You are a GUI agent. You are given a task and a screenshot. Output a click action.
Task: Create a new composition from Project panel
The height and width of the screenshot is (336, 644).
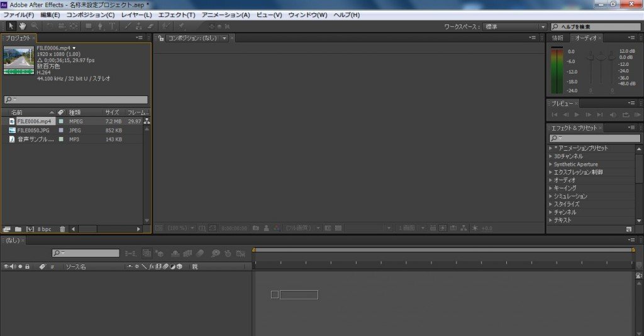tap(30, 229)
